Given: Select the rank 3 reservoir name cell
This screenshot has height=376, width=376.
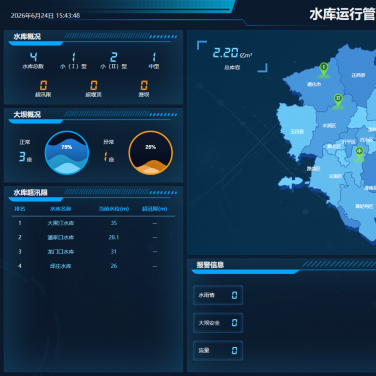Looking at the screenshot, I should tap(60, 252).
